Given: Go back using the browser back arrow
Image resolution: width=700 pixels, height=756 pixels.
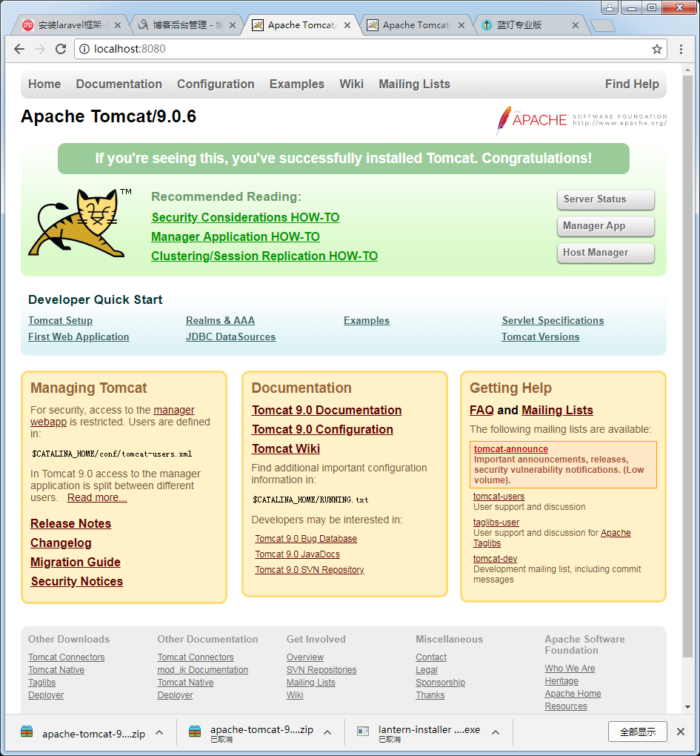Looking at the screenshot, I should tap(19, 49).
